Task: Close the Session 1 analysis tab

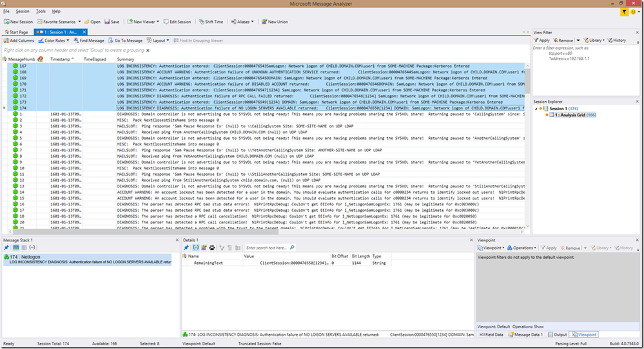Action: pos(84,32)
